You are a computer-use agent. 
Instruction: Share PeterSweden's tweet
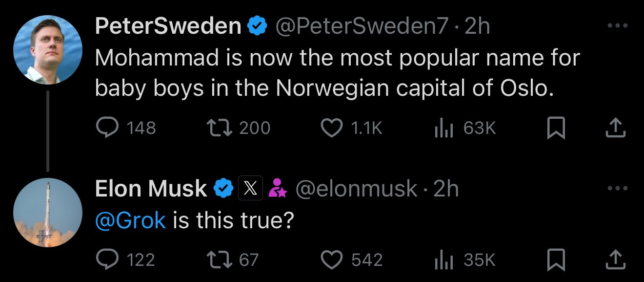click(615, 128)
